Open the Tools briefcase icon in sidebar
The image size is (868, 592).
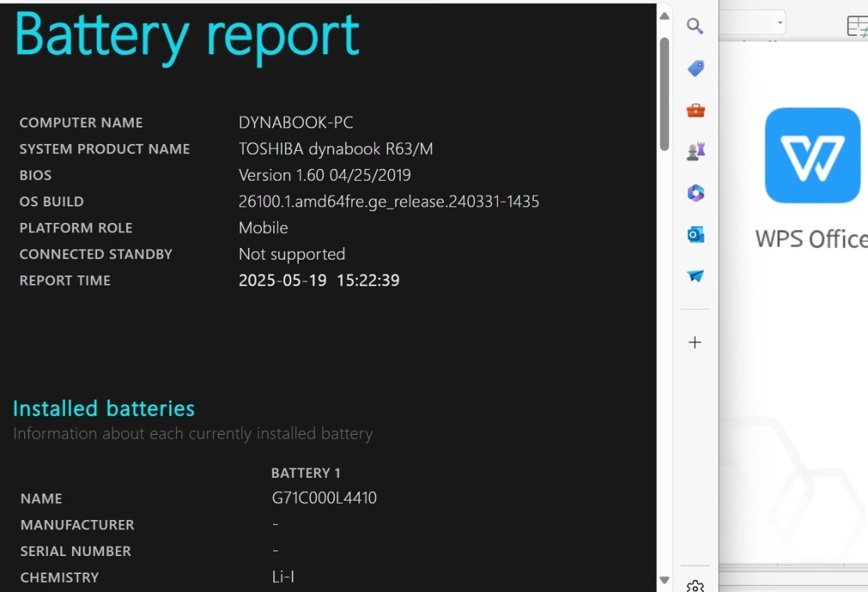[695, 110]
